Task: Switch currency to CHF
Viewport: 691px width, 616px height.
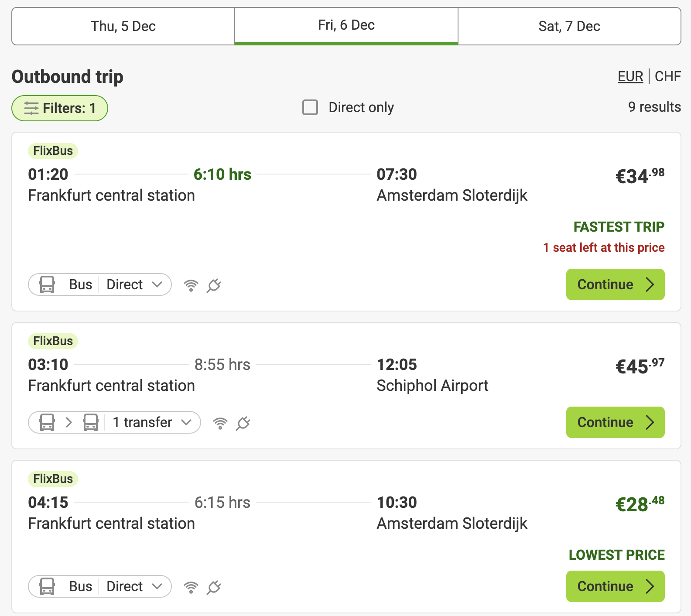Action: click(668, 76)
